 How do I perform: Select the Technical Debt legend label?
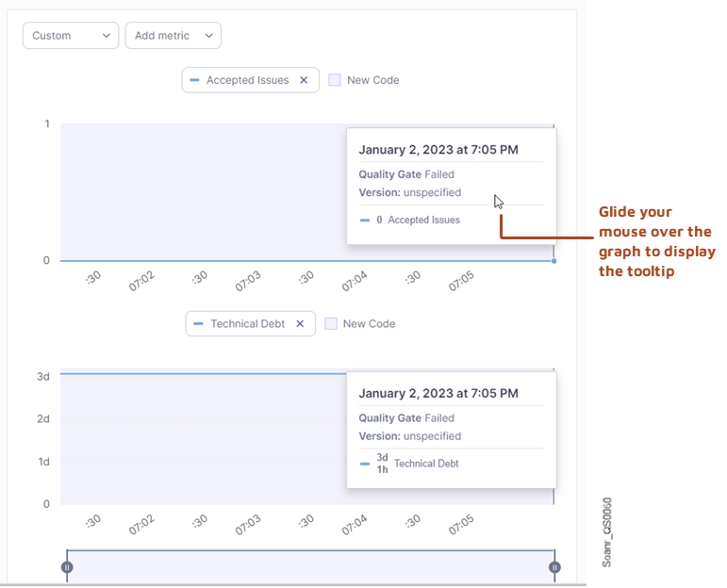point(247,323)
